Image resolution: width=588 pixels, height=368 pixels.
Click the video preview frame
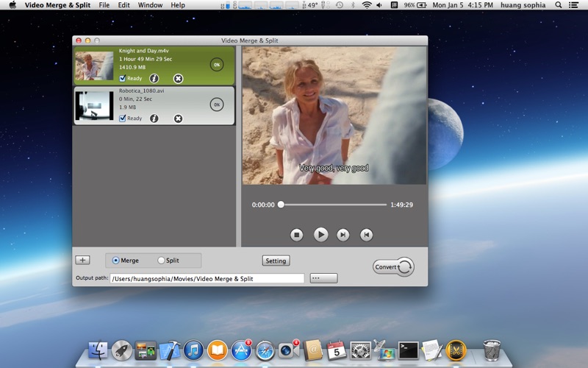(x=334, y=116)
